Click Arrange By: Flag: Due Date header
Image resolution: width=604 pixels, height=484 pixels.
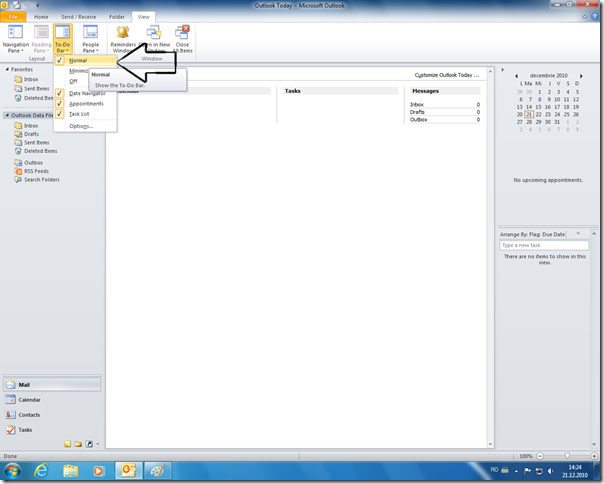tap(532, 234)
